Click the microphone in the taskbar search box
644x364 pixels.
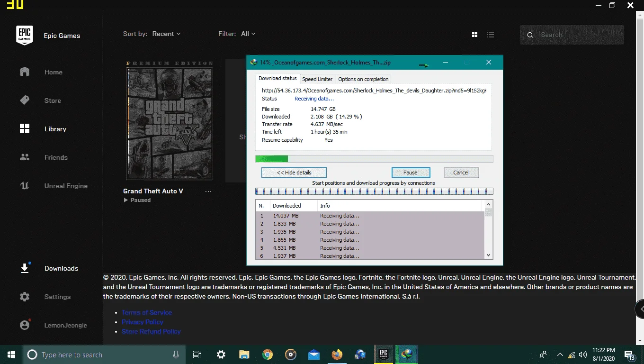point(176,355)
